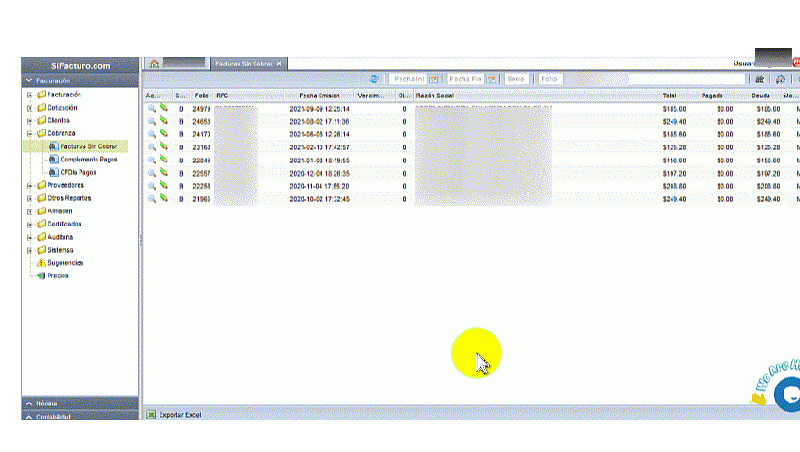Click the Excel icon beside Exportar Excel
Viewport: 800px width, 452px height.
(x=151, y=414)
